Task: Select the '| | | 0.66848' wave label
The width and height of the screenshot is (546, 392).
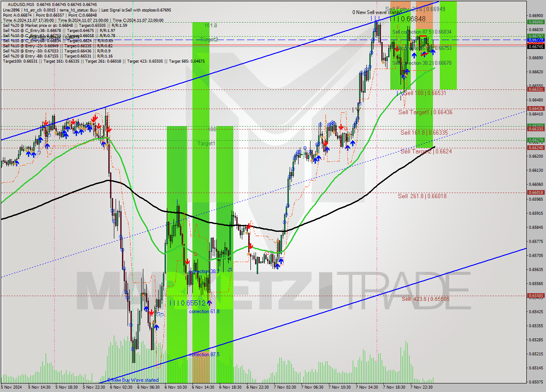Action: pyautogui.click(x=408, y=19)
